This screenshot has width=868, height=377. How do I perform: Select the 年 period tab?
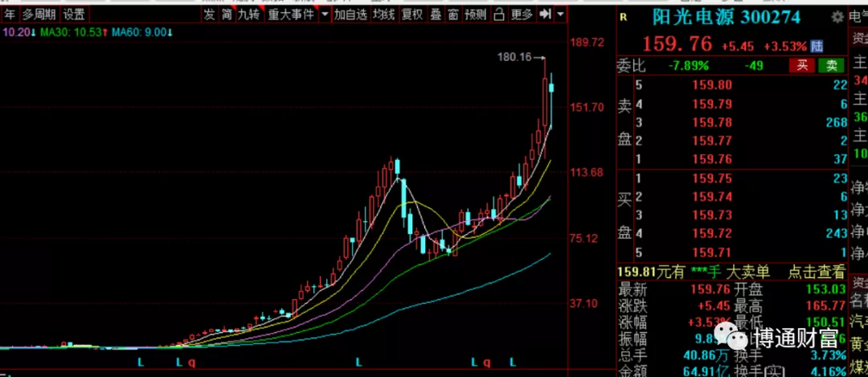point(10,14)
